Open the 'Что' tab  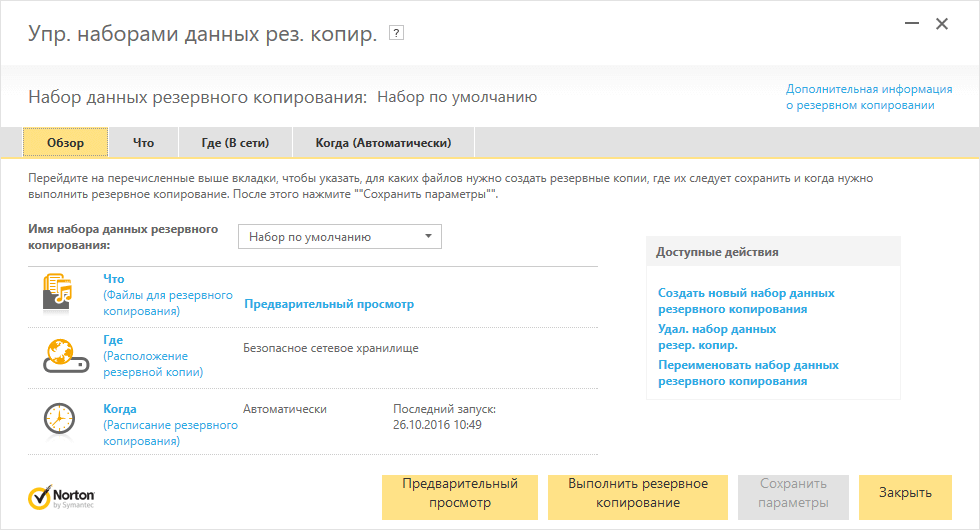[x=144, y=143]
